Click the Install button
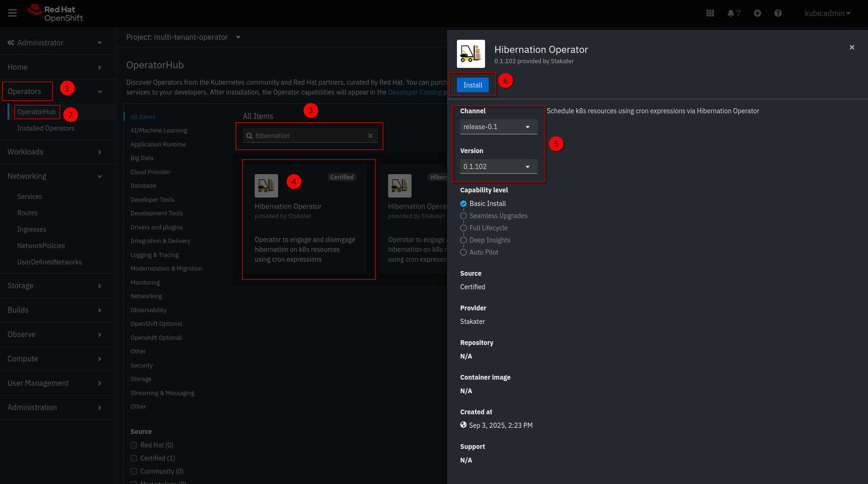The image size is (868, 484). (x=472, y=85)
